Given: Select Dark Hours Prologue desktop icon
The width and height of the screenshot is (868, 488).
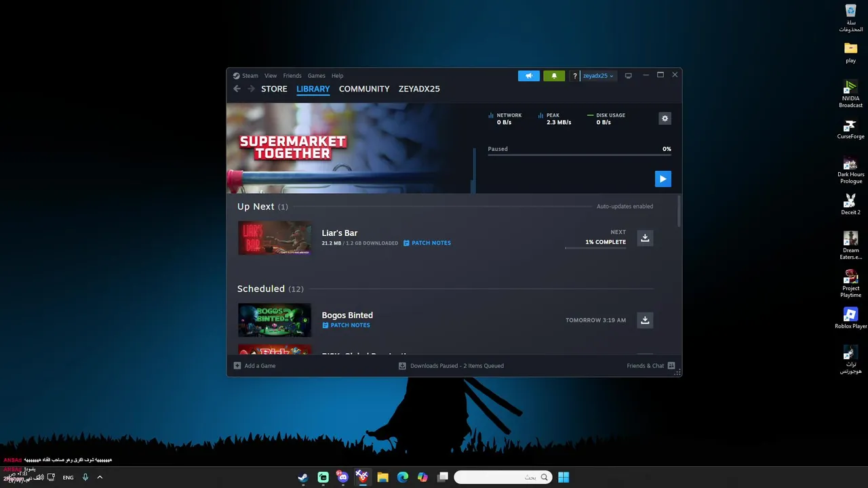Looking at the screenshot, I should (850, 170).
